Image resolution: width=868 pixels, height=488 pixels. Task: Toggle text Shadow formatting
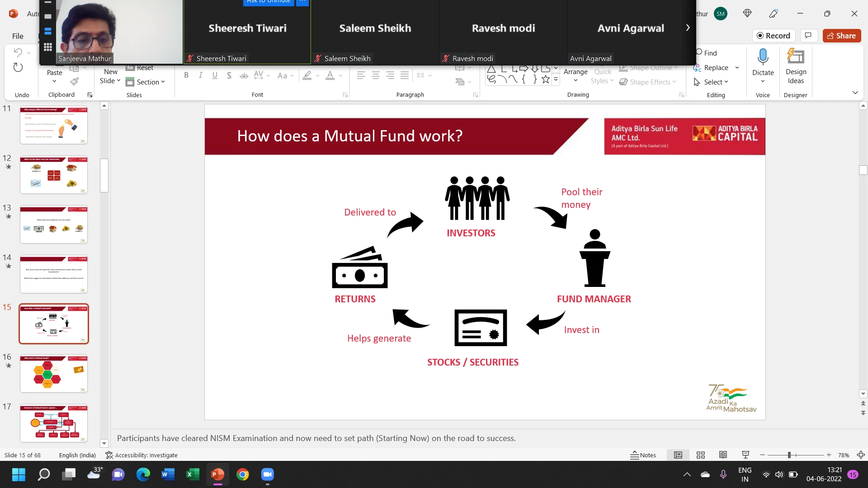tap(229, 75)
